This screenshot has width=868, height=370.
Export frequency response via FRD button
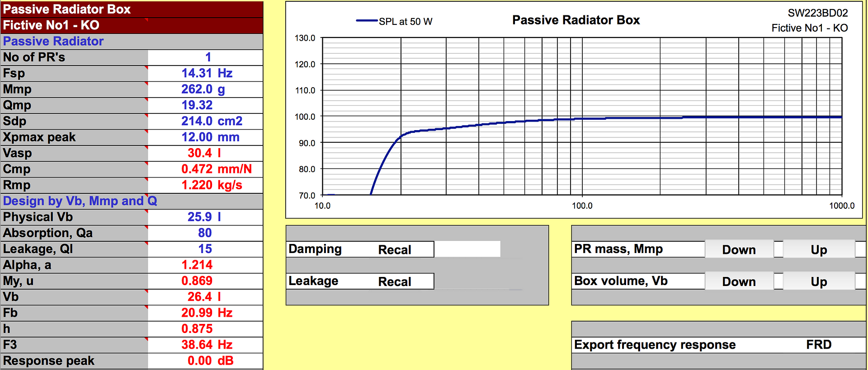(x=819, y=345)
